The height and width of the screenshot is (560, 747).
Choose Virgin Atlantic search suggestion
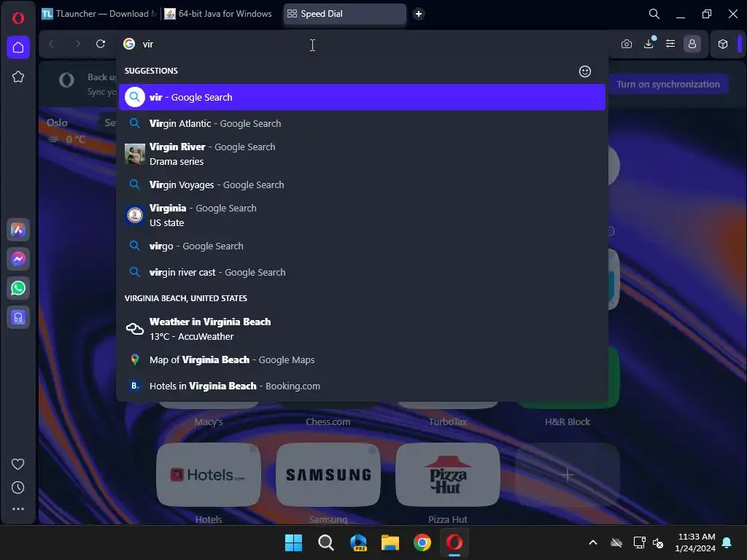[x=362, y=123]
